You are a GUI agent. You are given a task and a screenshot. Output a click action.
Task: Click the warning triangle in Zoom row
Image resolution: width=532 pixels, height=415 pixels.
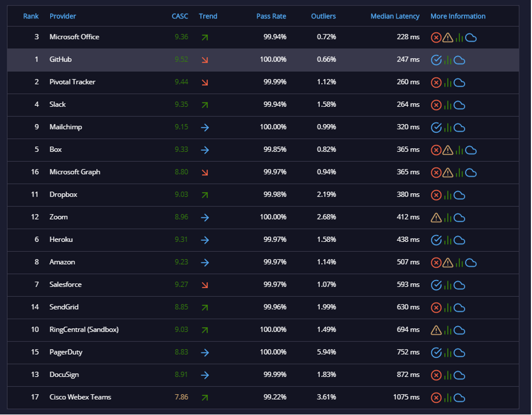coord(436,217)
